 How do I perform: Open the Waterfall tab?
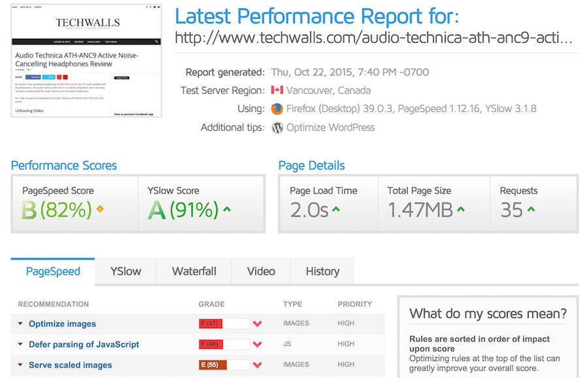coord(194,271)
